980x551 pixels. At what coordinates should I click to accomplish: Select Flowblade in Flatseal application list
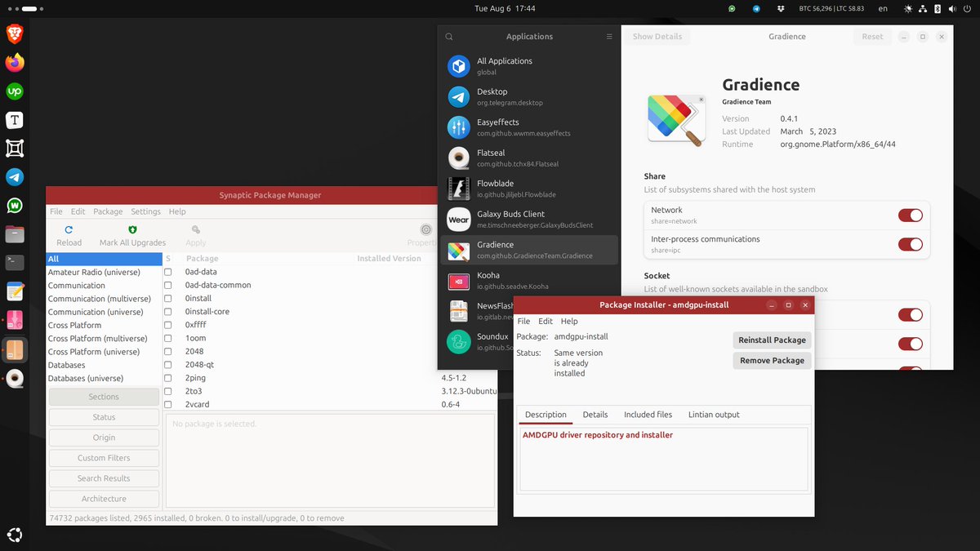pos(529,189)
